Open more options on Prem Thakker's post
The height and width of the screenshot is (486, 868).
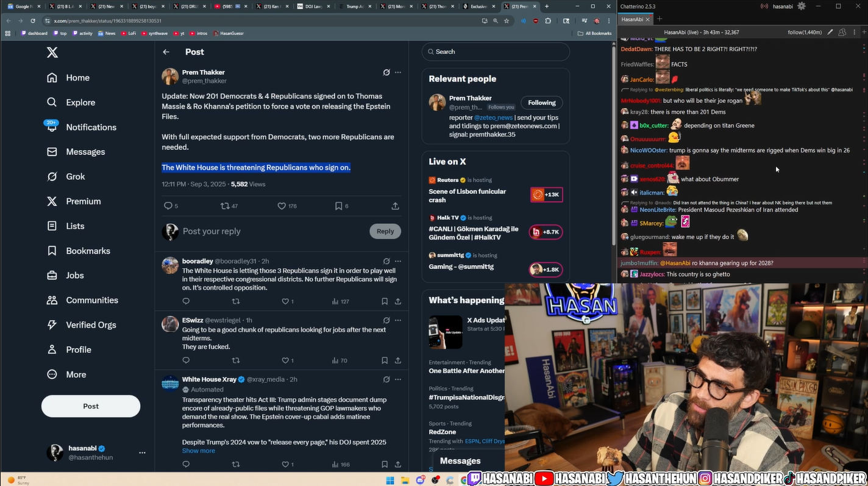398,72
